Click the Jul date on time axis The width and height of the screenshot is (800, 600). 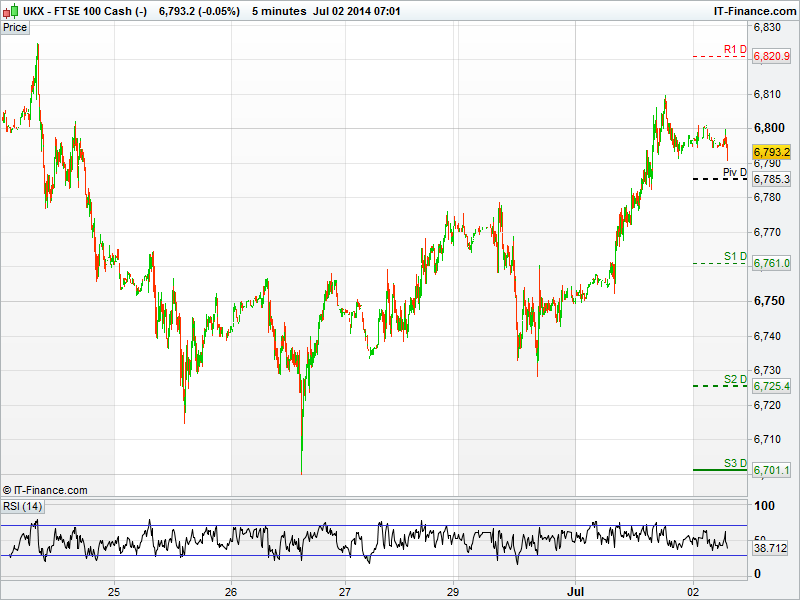pyautogui.click(x=576, y=590)
